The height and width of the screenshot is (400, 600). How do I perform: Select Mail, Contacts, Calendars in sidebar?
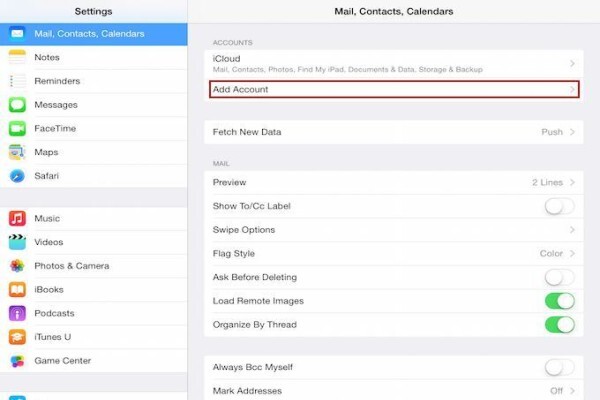coord(94,34)
